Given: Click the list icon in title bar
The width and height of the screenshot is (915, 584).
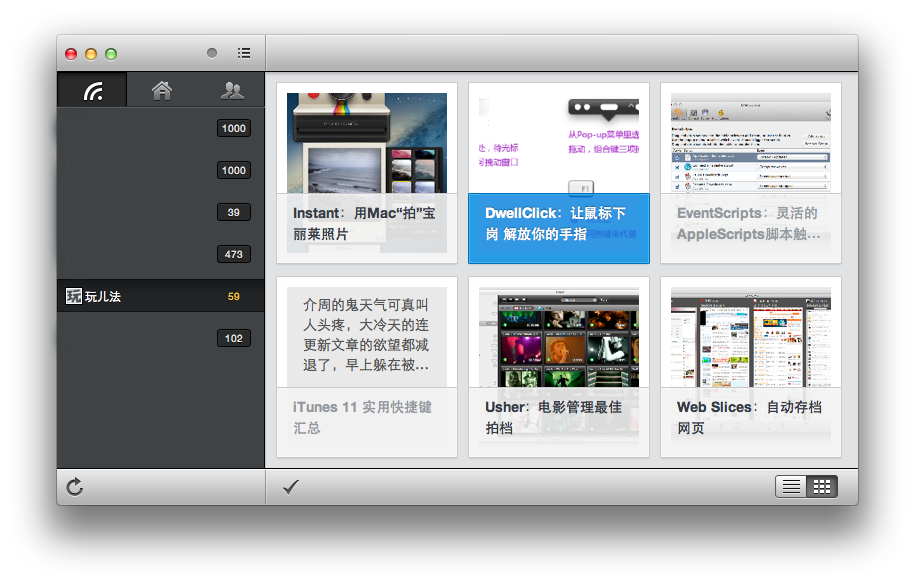Looking at the screenshot, I should tap(244, 53).
